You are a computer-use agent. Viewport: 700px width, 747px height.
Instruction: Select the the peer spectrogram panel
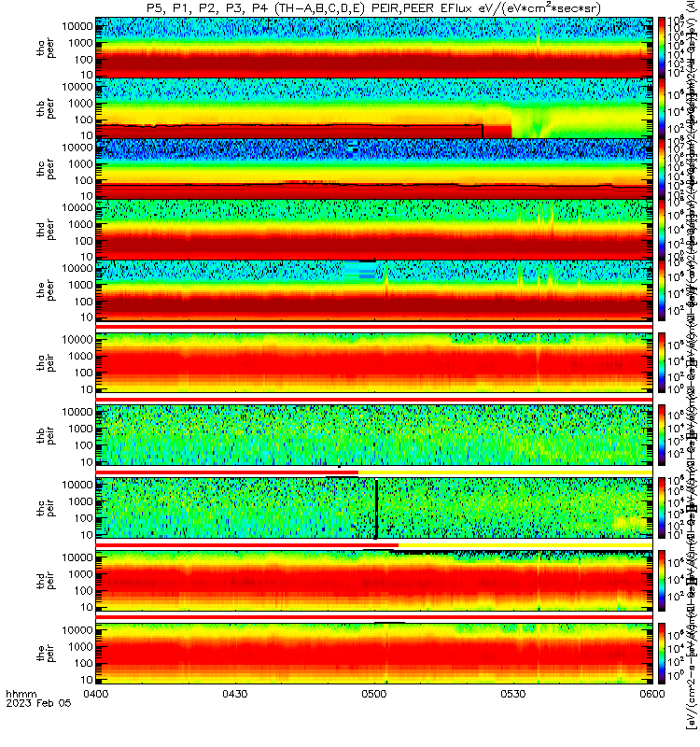(x=374, y=290)
